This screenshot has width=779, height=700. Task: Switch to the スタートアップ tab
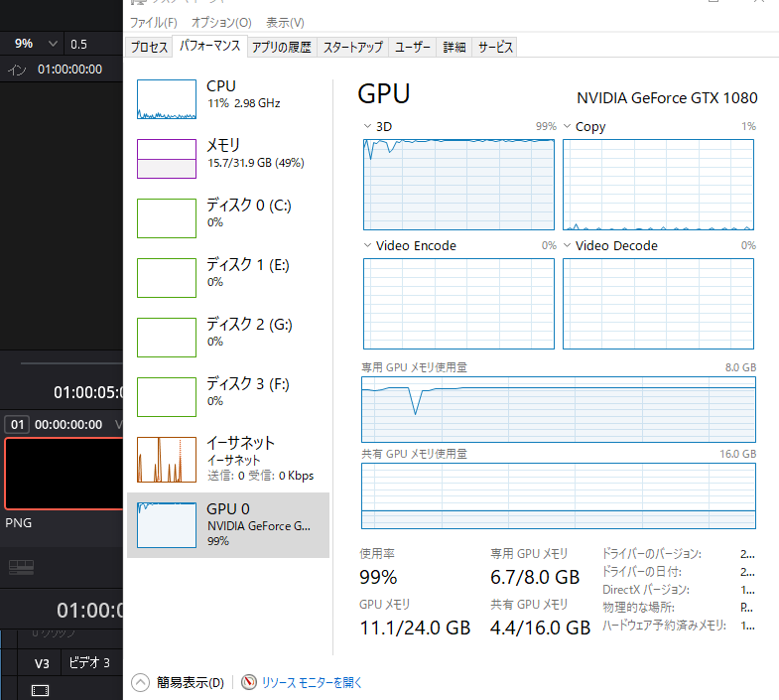pos(352,47)
